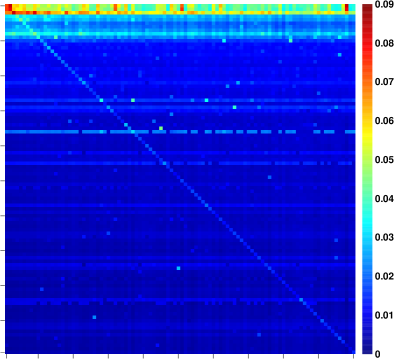Click the 0.05 colorbar tick label
Viewport: 395px width, 361px height.
384,160
